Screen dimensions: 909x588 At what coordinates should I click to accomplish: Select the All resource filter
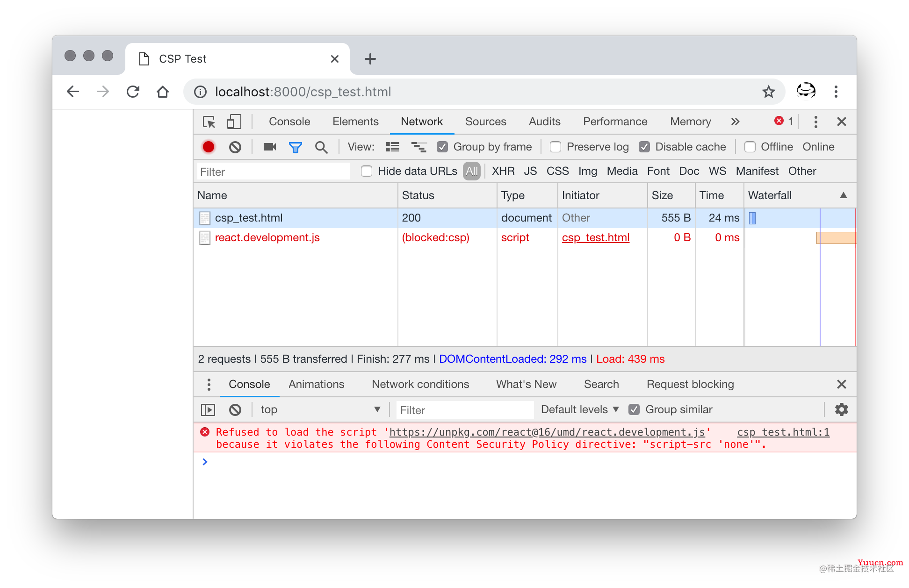tap(472, 171)
